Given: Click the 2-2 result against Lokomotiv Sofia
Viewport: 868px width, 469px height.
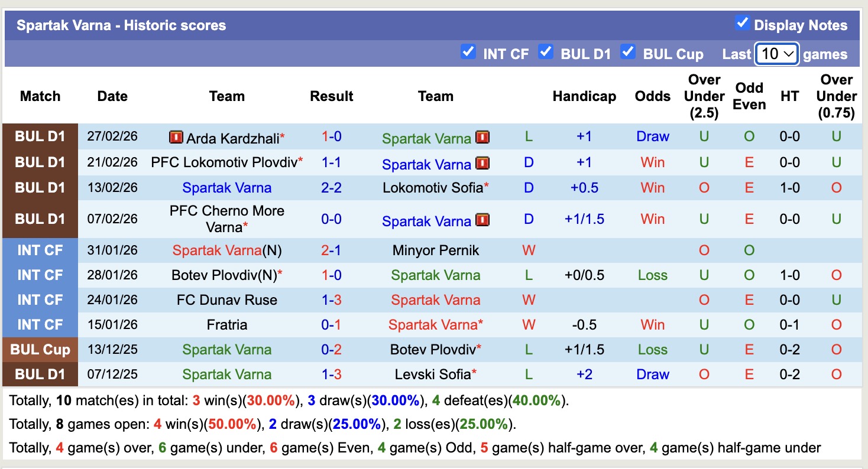Looking at the screenshot, I should [x=331, y=188].
